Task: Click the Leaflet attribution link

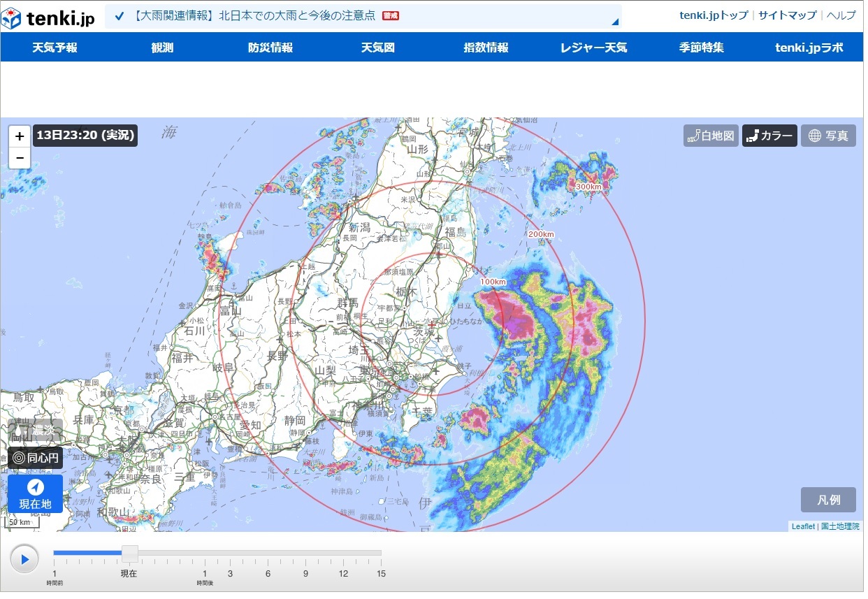Action: pos(803,526)
